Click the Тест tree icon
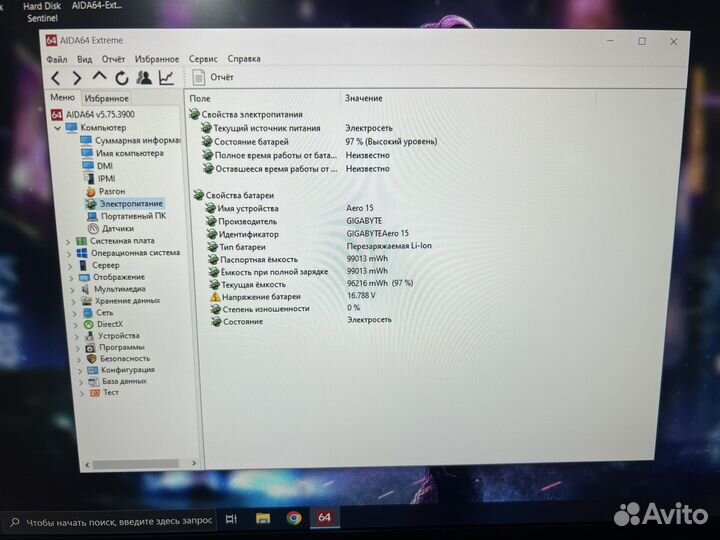 [95, 393]
